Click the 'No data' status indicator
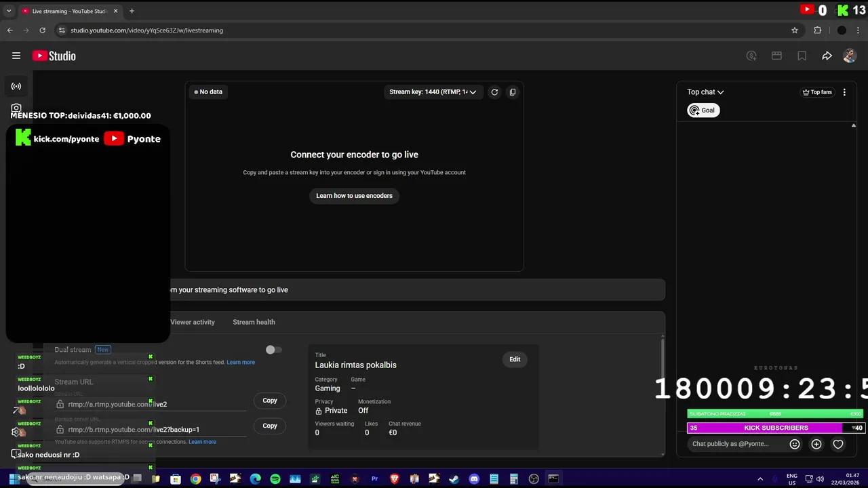 click(208, 92)
